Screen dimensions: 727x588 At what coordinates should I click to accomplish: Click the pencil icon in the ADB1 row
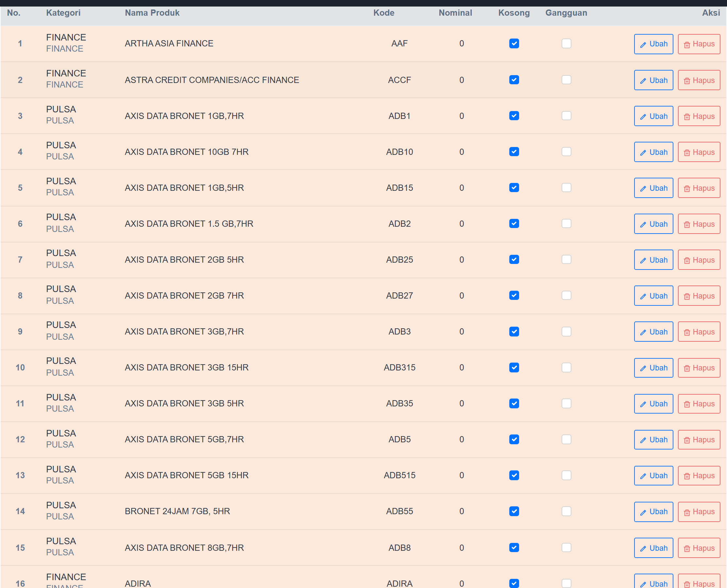click(643, 117)
